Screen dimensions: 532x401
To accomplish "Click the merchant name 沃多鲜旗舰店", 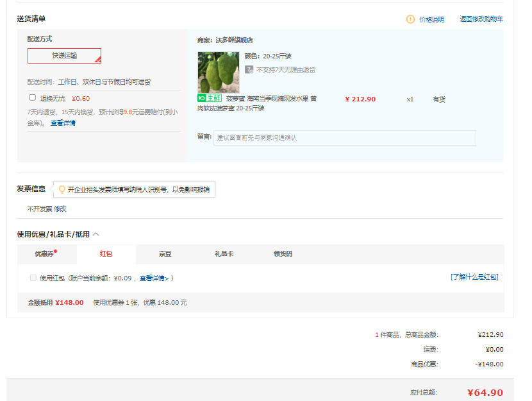I will 234,40.
